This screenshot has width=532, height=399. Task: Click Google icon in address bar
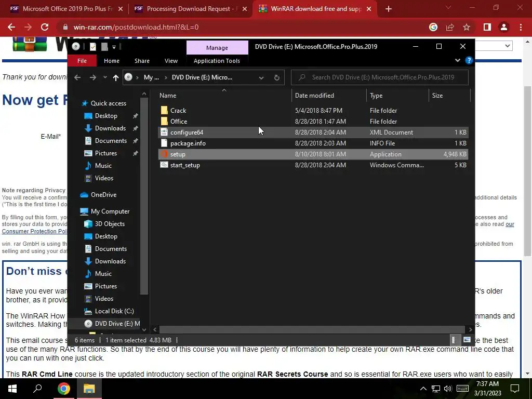point(433,27)
